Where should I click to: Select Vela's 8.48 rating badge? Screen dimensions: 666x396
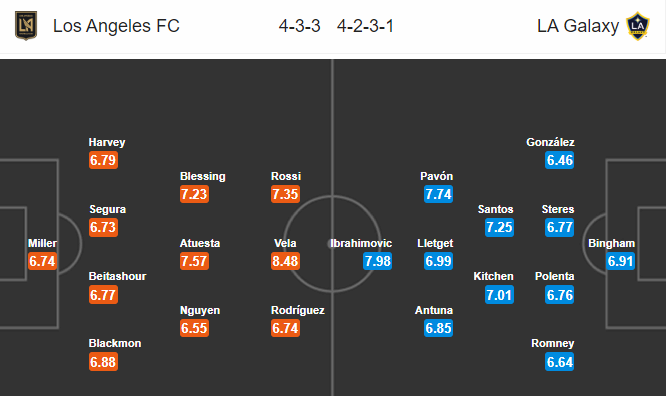(285, 261)
